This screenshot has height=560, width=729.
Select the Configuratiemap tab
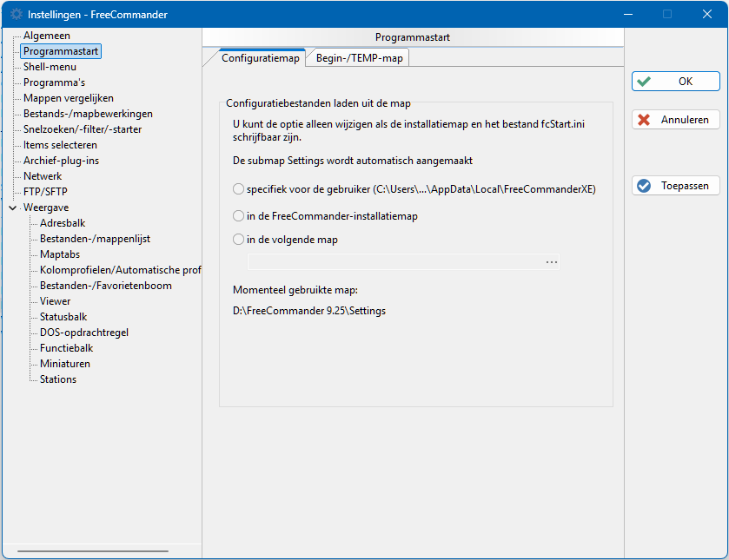[x=261, y=58]
